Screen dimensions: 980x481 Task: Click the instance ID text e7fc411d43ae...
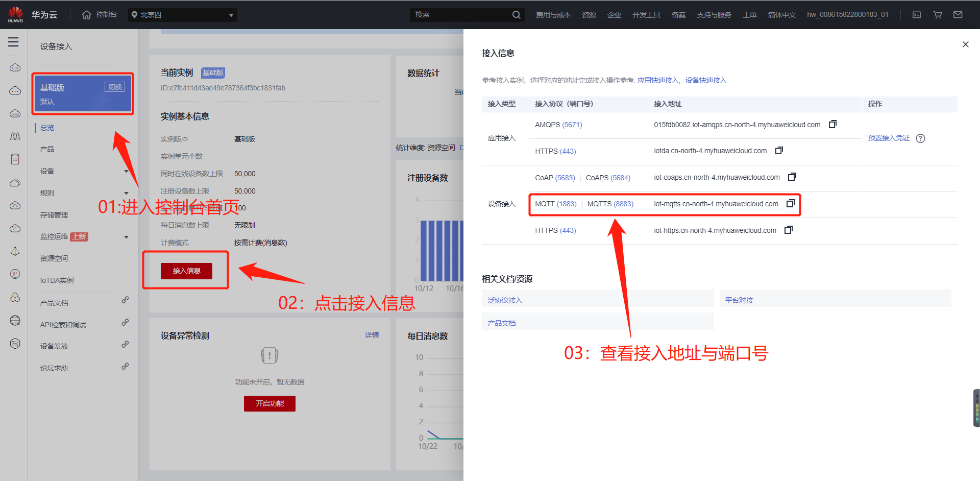tap(223, 88)
